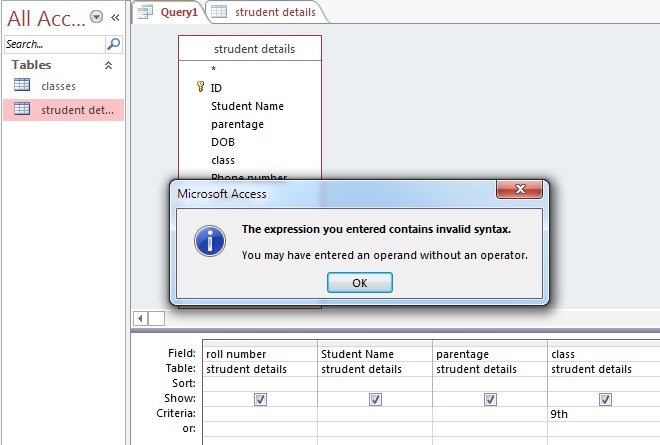This screenshot has width=660, height=445.
Task: Click the strudent det... table icon
Action: [22, 109]
